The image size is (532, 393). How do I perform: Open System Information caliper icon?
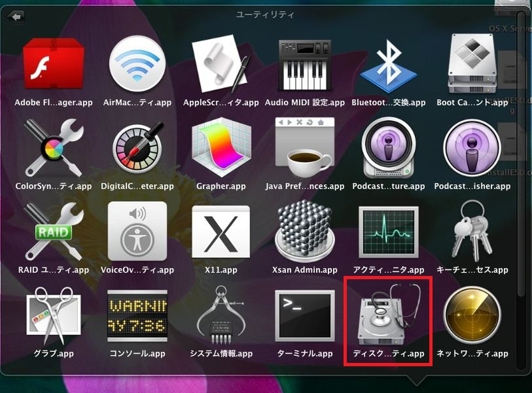[x=221, y=316]
